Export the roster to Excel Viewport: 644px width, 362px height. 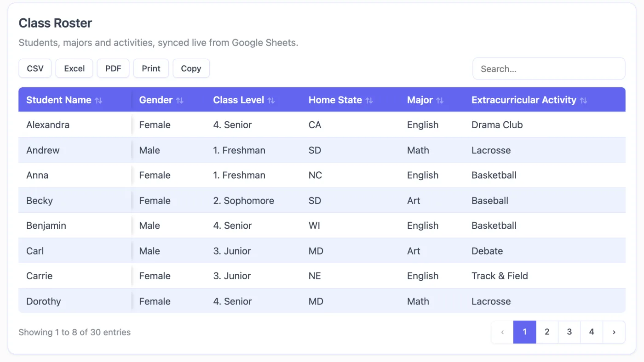tap(75, 68)
